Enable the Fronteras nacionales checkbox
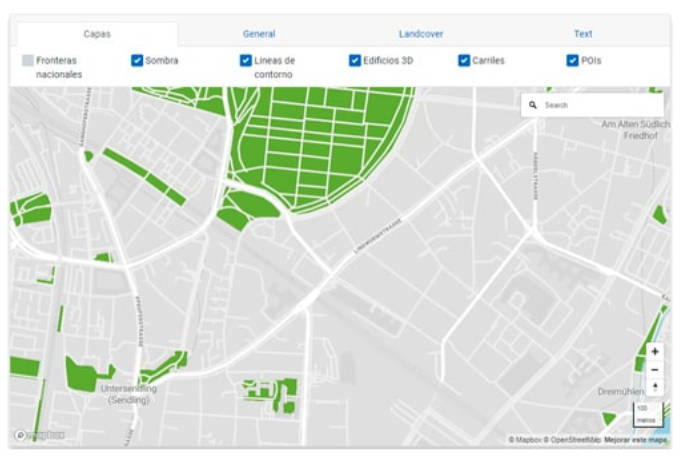 pos(28,61)
